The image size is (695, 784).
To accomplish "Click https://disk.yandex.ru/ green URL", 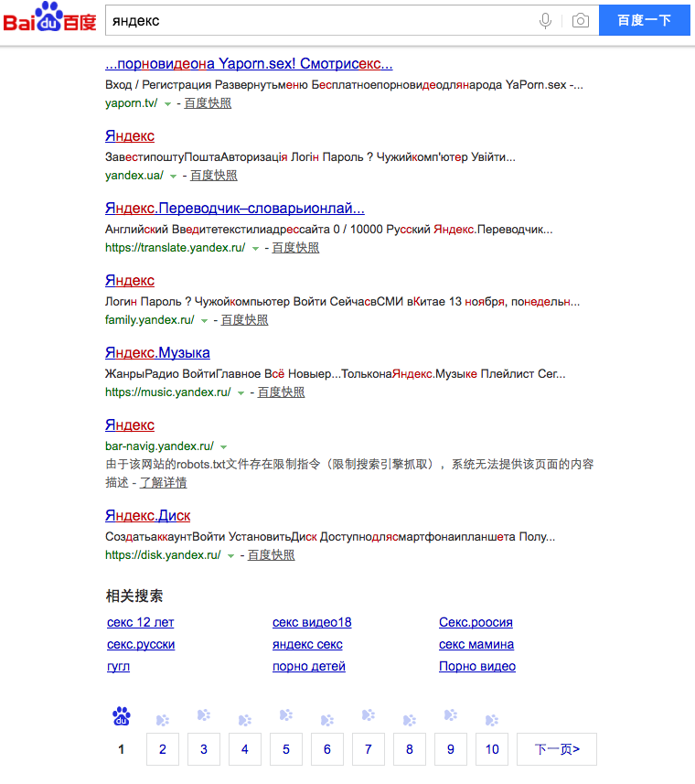I will coord(163,555).
